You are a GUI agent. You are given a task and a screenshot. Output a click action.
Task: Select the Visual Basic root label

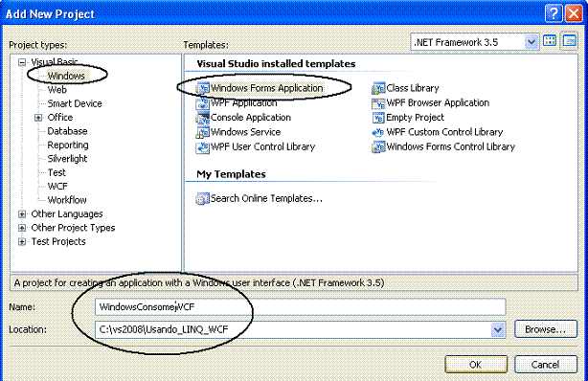[55, 62]
